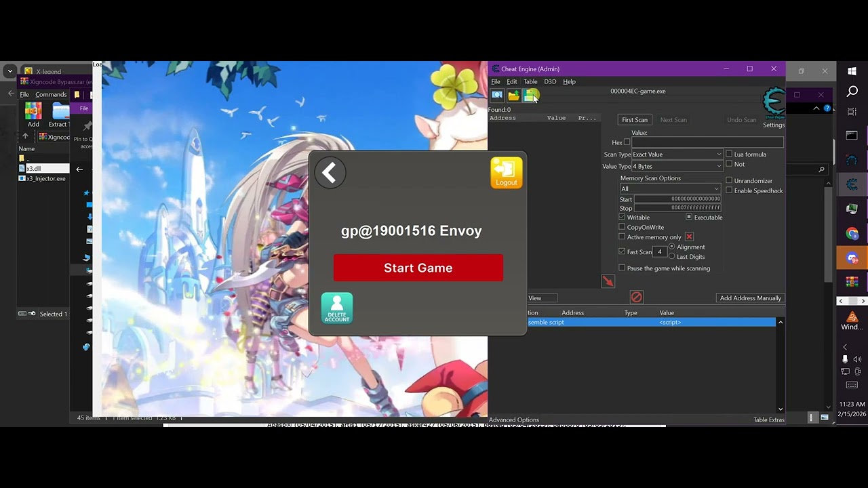The width and height of the screenshot is (868, 488).
Task: Click Cheat Engine's save table floppy icon
Action: [530, 96]
